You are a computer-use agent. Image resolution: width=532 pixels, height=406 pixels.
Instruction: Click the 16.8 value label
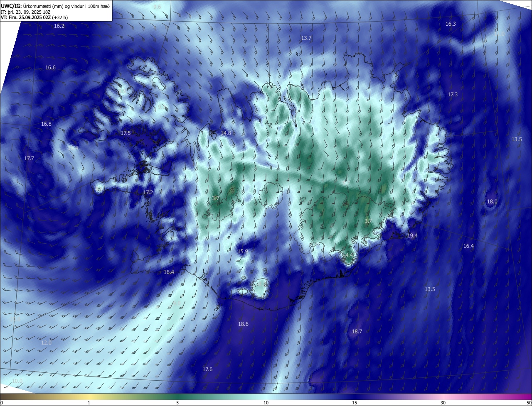coord(46,124)
